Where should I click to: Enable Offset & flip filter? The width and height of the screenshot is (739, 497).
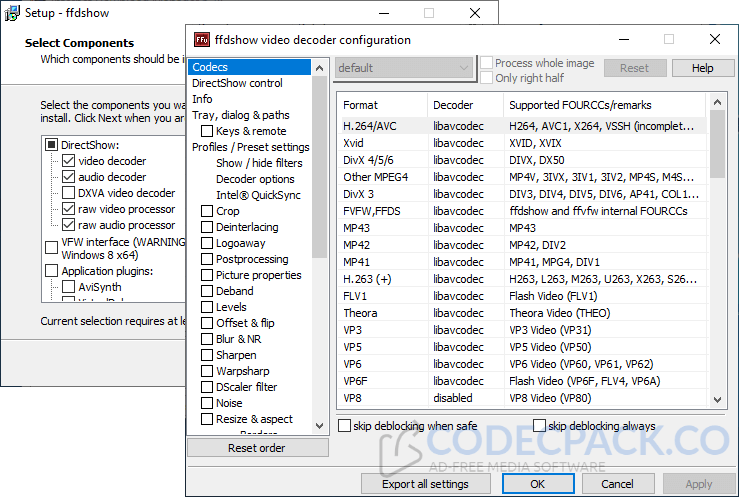pyautogui.click(x=207, y=323)
